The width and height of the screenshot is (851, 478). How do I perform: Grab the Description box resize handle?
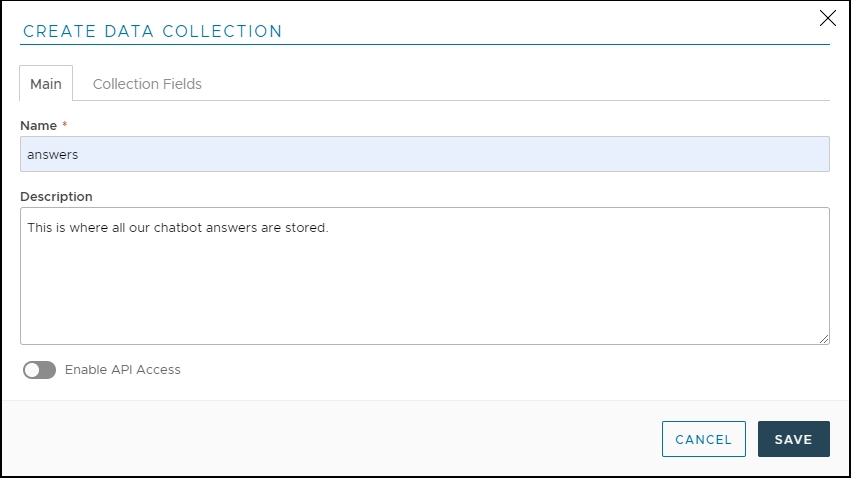pyautogui.click(x=824, y=339)
